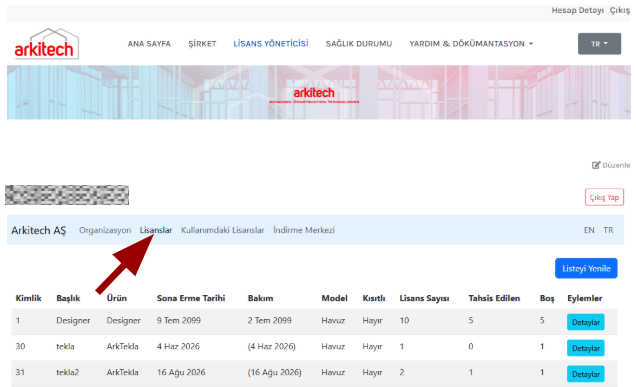Click the Eylemler column header
The image size is (636, 387).
(584, 298)
